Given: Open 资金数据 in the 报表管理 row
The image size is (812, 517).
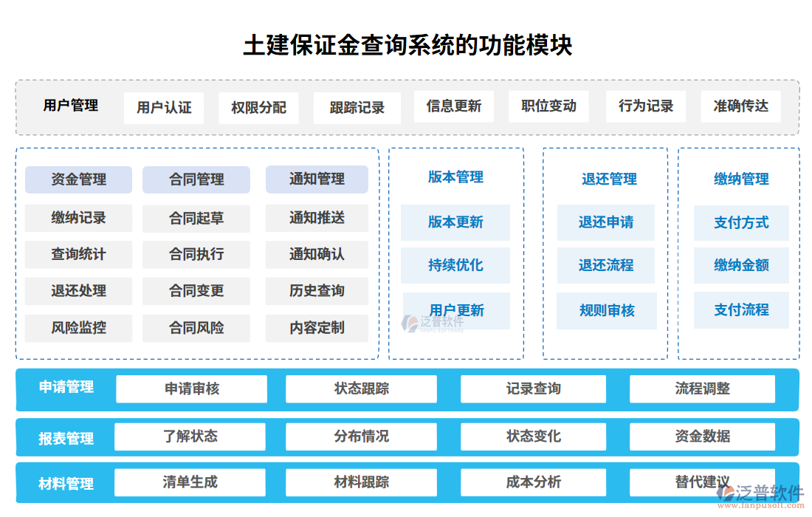Looking at the screenshot, I should [699, 436].
